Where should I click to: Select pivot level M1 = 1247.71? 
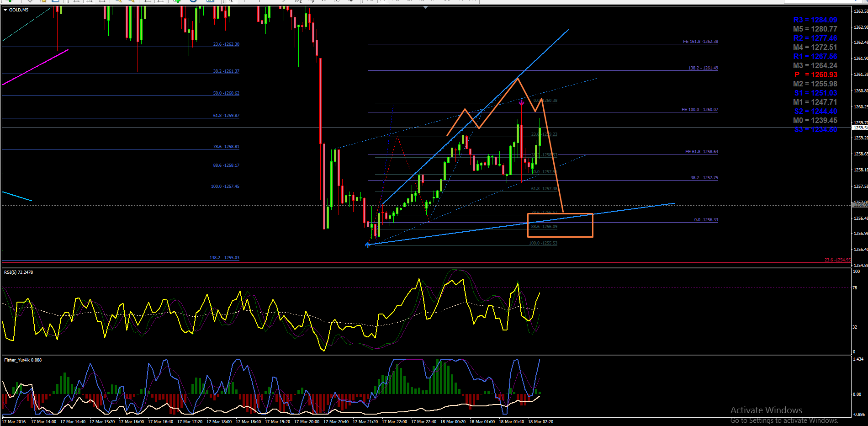point(815,102)
